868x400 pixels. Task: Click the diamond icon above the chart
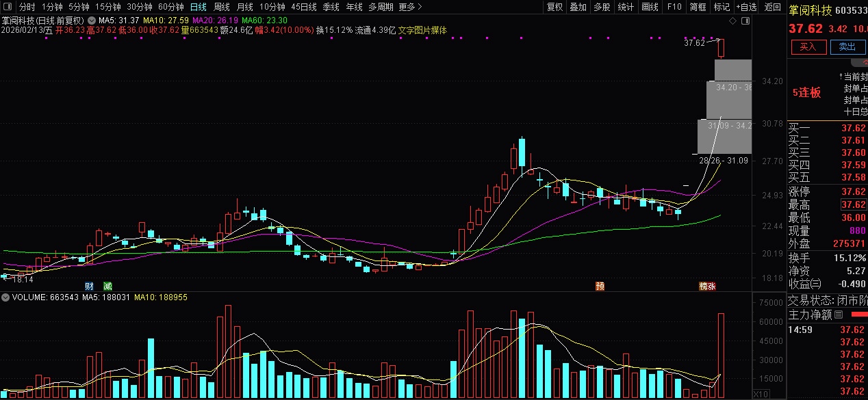733,21
